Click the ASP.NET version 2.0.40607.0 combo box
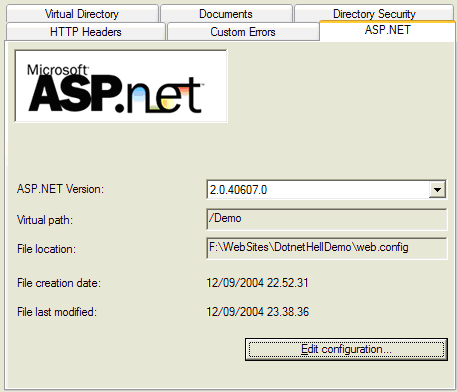Viewport: 457px width, 392px height. (326, 190)
